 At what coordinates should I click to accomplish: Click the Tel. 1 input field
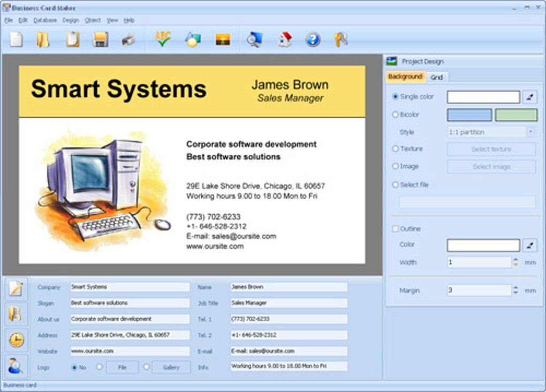289,319
